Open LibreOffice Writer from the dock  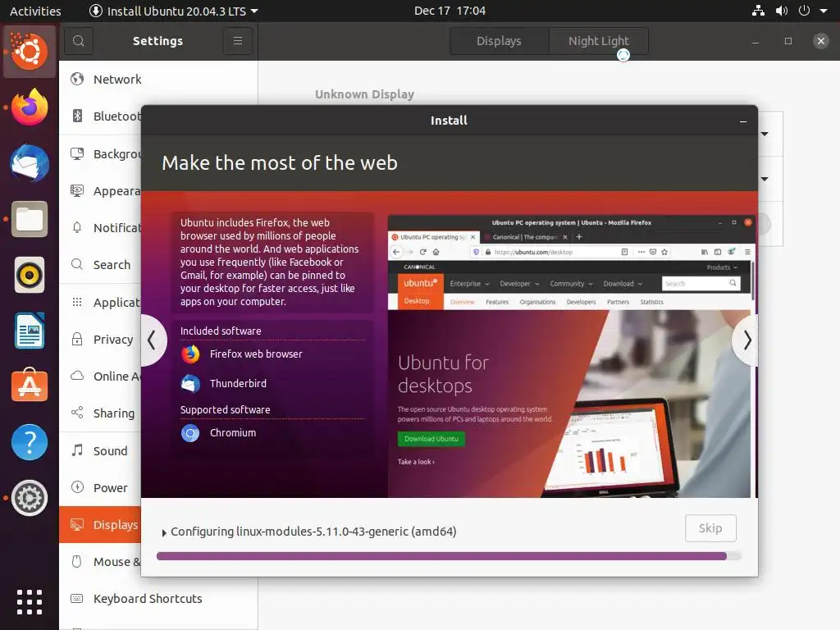pyautogui.click(x=30, y=331)
